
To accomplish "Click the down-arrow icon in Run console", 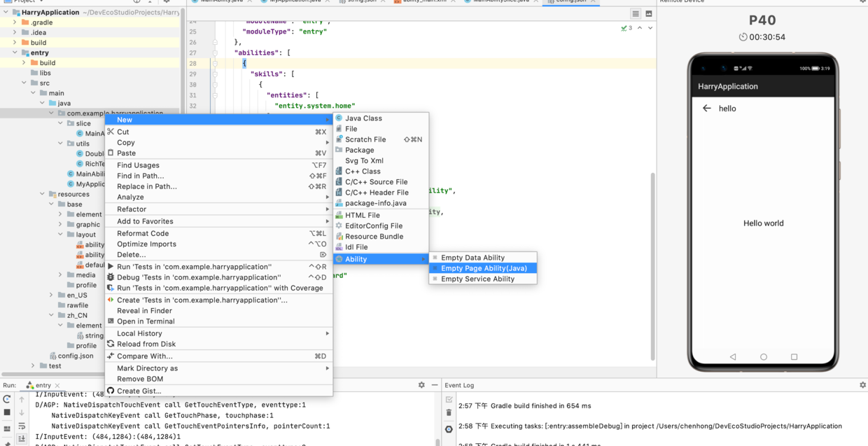I will [x=22, y=412].
